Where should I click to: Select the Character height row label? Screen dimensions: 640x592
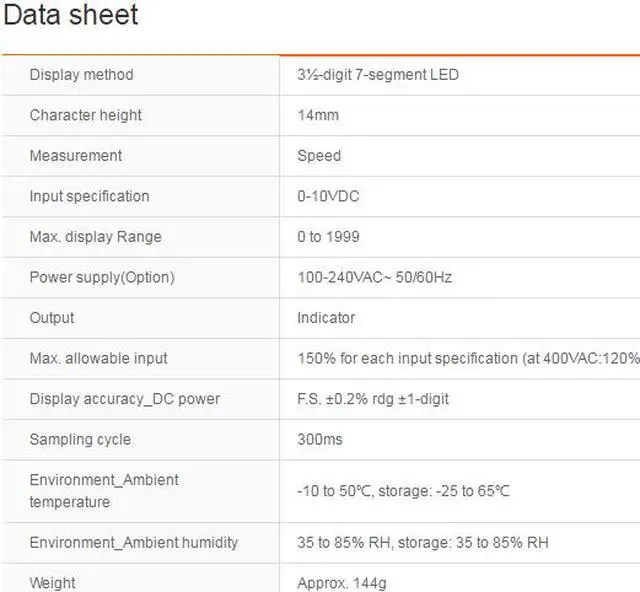[x=86, y=115]
